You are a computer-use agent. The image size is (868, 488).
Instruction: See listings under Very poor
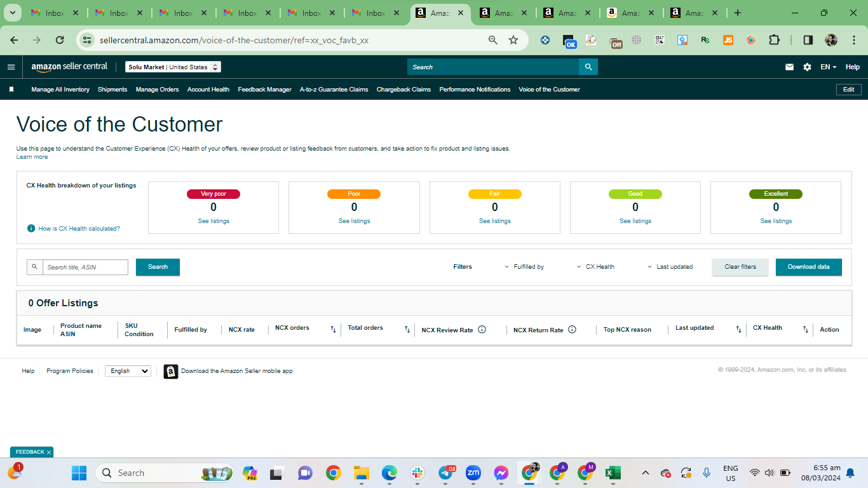(214, 221)
